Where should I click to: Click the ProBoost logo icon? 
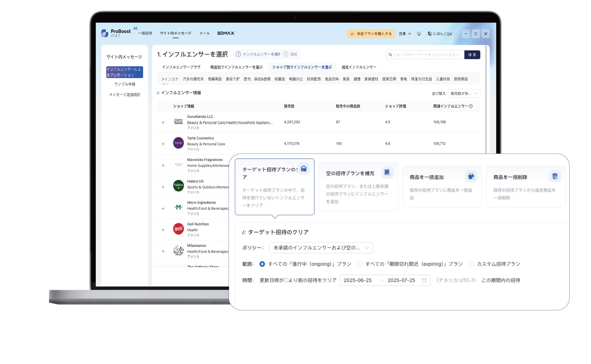[x=105, y=33]
